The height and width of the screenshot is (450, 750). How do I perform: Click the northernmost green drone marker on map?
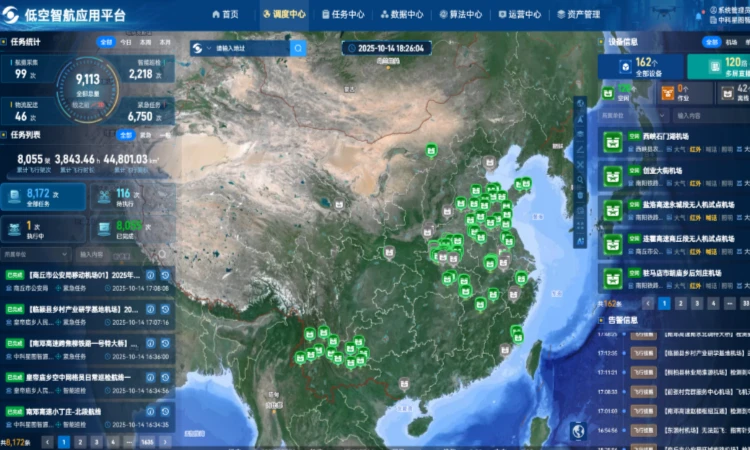coord(431,150)
